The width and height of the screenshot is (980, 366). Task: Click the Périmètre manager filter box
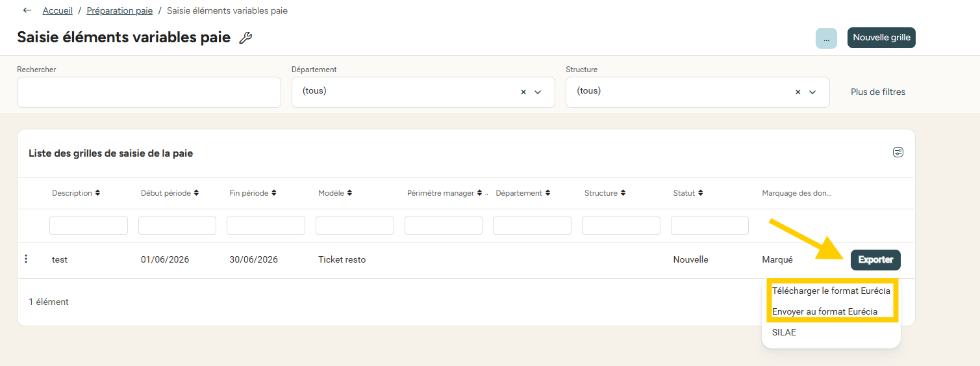pos(444,226)
